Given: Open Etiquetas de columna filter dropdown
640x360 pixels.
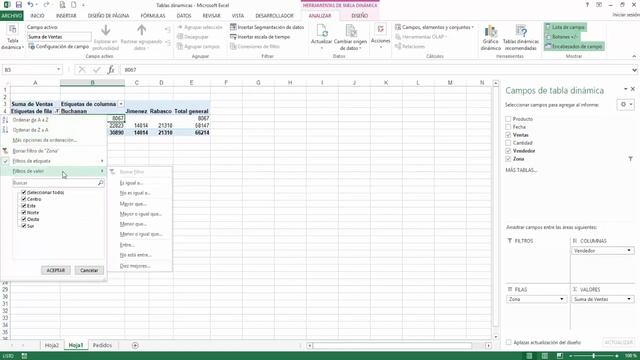Looking at the screenshot, I should coord(121,104).
